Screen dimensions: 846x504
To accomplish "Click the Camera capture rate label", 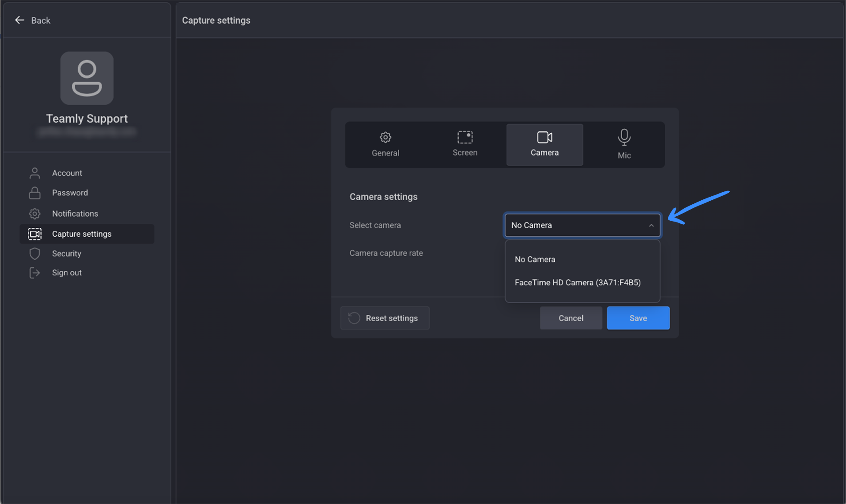I will coord(386,253).
